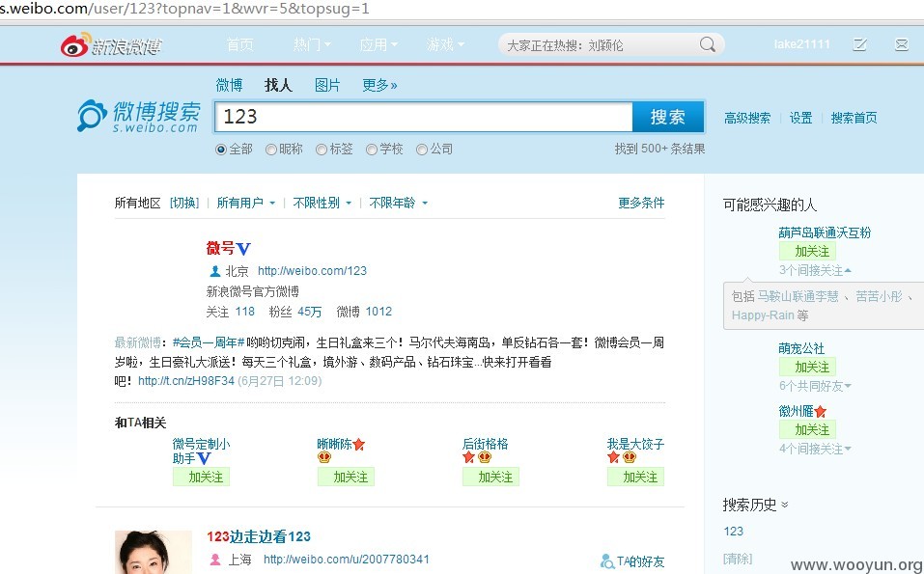Click the Sina Weibo logo

pyautogui.click(x=111, y=44)
